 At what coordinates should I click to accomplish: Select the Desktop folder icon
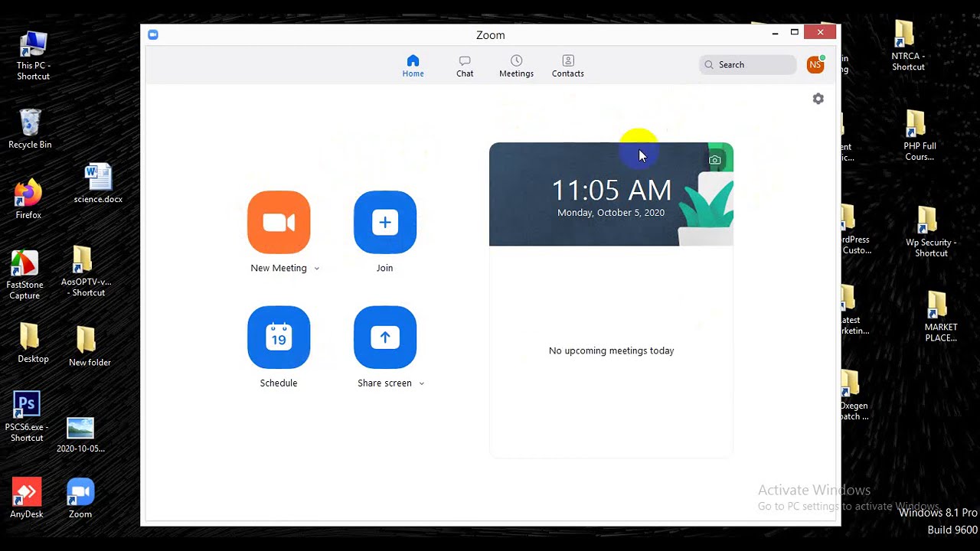[33, 343]
